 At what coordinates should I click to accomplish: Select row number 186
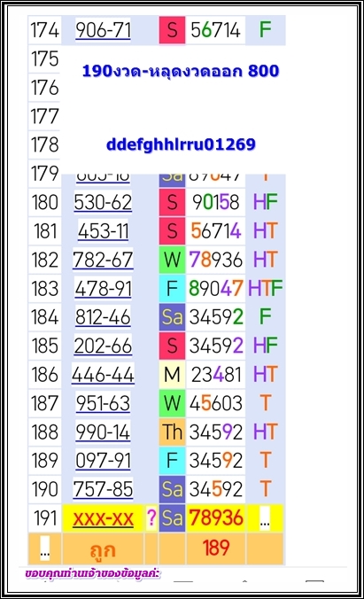44,374
